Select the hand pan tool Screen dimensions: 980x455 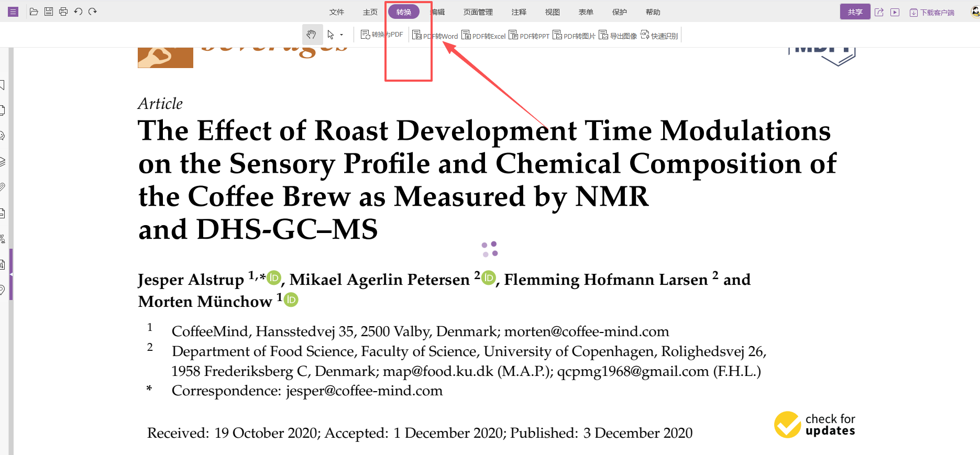point(312,35)
